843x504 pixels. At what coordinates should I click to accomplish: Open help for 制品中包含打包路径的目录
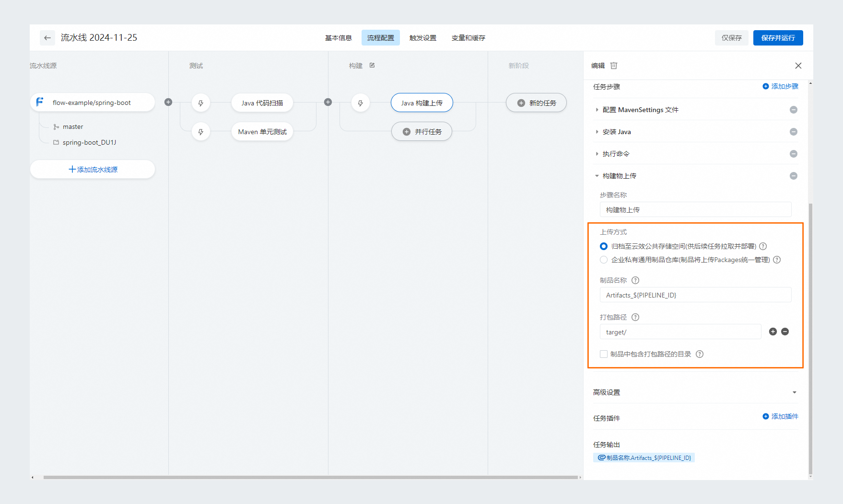point(700,354)
